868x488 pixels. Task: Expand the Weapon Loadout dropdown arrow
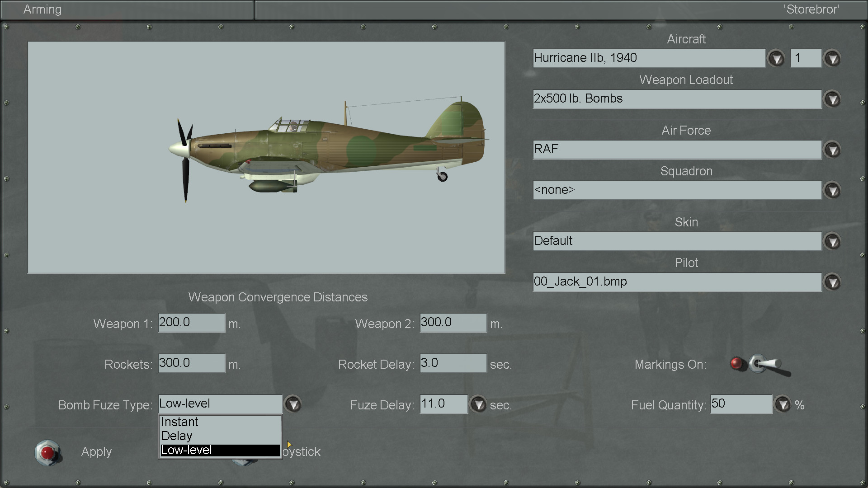pyautogui.click(x=832, y=99)
